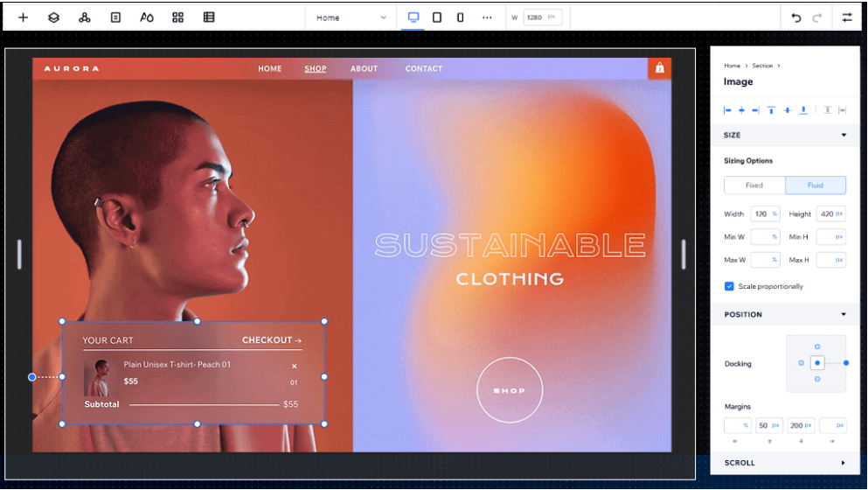Image resolution: width=868 pixels, height=490 pixels.
Task: Switch to desktop breakpoint view
Action: (413, 17)
